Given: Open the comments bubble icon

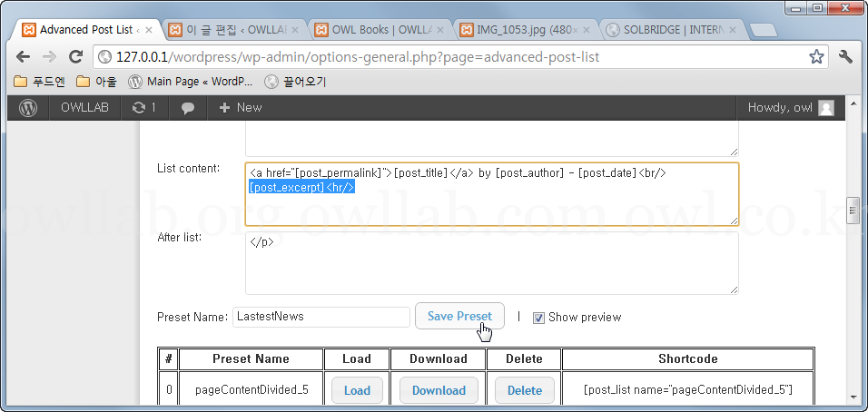Looking at the screenshot, I should tap(188, 107).
